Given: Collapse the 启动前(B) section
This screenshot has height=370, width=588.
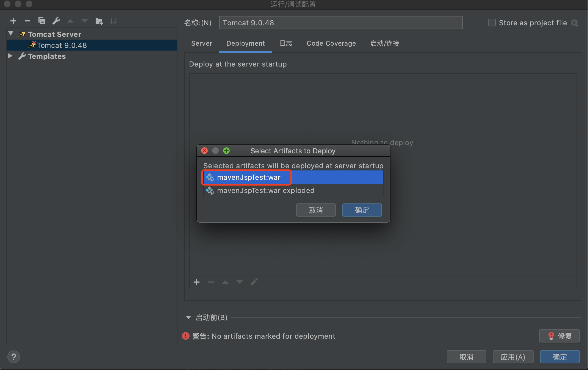Looking at the screenshot, I should point(188,317).
